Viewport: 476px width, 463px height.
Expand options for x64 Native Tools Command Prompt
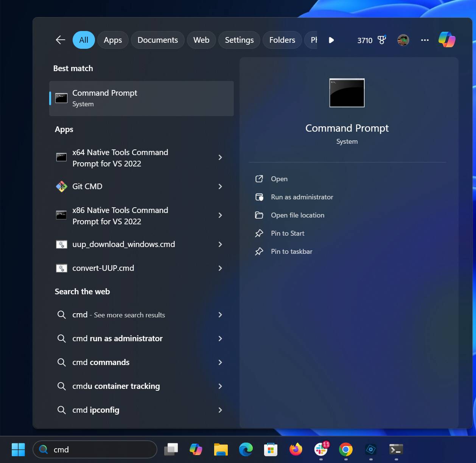coord(220,157)
